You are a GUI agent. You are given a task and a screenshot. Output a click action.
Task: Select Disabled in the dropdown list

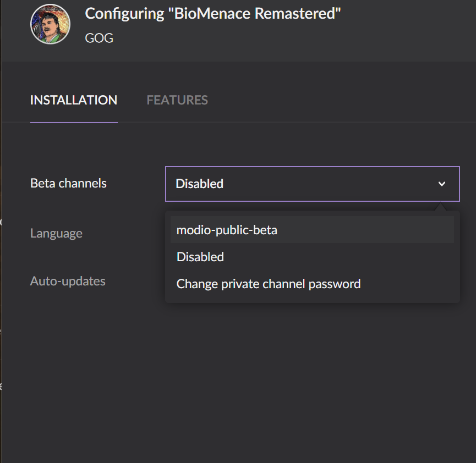pos(200,257)
